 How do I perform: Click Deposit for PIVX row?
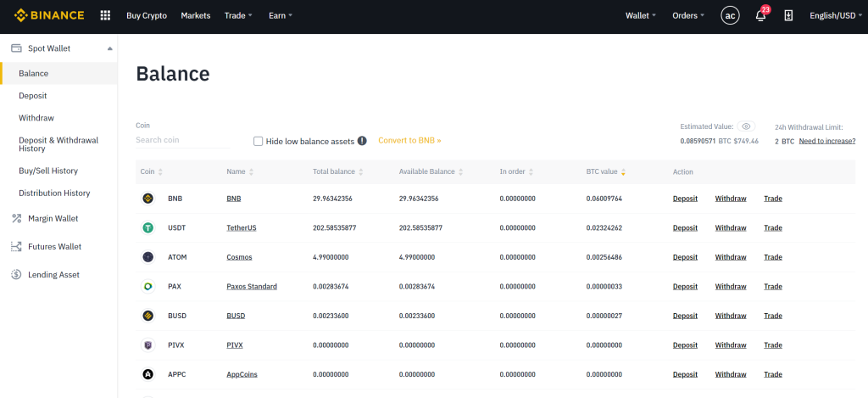click(x=685, y=345)
